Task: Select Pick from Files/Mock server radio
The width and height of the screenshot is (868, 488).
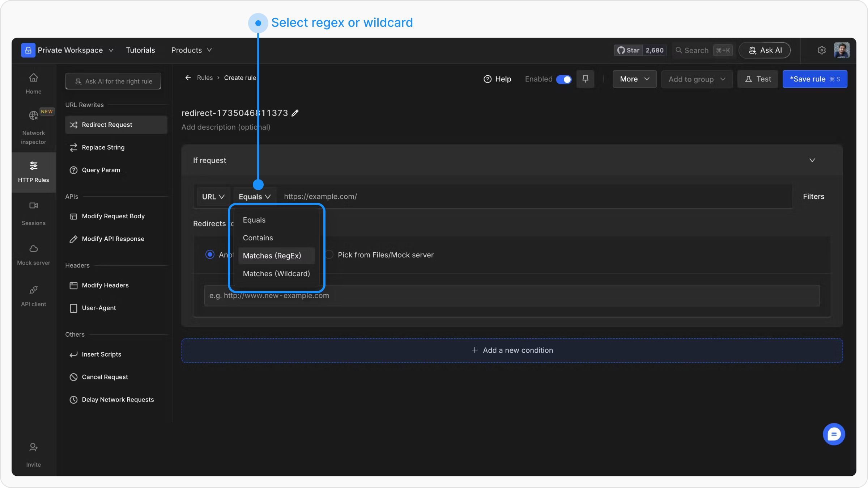Action: coord(329,254)
